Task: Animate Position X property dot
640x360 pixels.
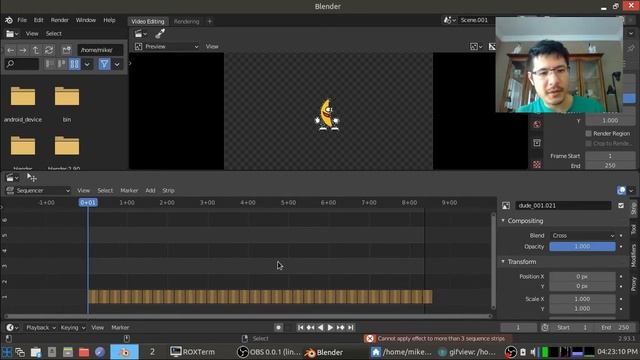Action: (621, 277)
